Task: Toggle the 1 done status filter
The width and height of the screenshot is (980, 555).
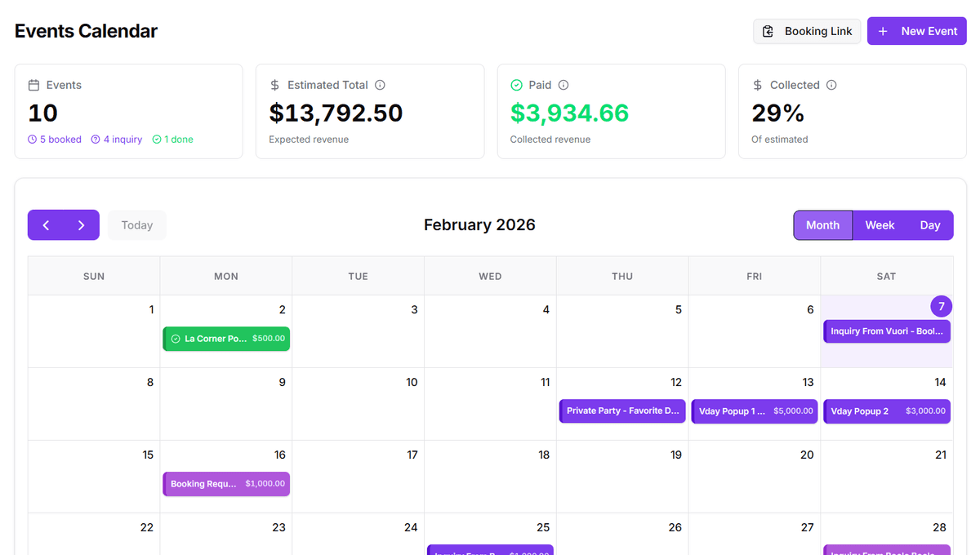Action: click(x=172, y=140)
